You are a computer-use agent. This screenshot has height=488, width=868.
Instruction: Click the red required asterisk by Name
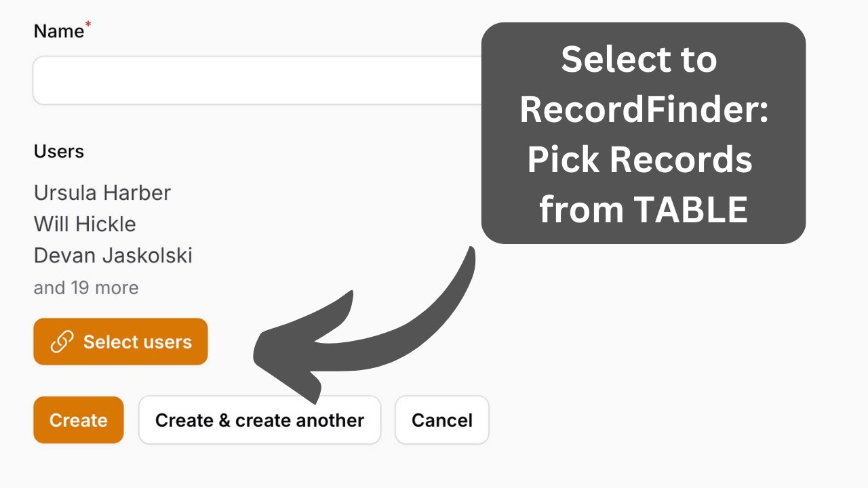[88, 26]
